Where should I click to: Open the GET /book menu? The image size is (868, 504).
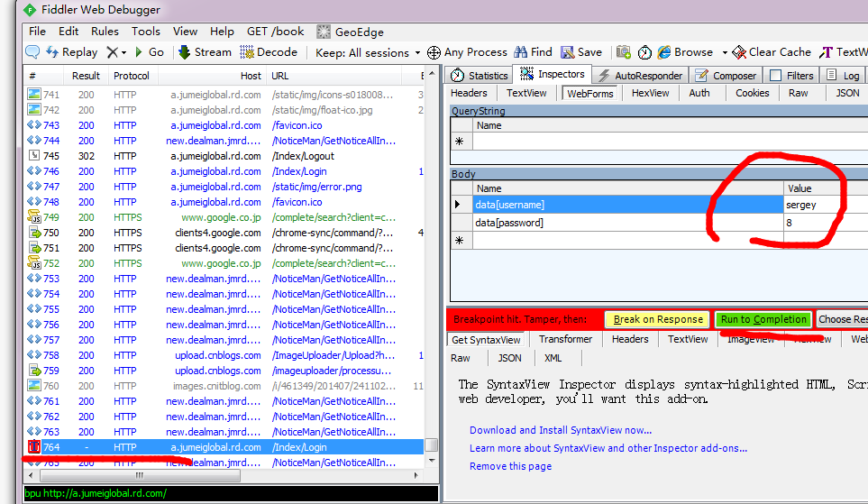pos(275,32)
